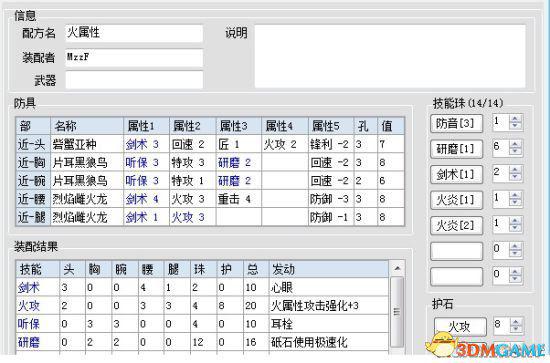The width and height of the screenshot is (550, 363).
Task: Click the 砥石使用极速化 cell
Action: click(x=329, y=342)
